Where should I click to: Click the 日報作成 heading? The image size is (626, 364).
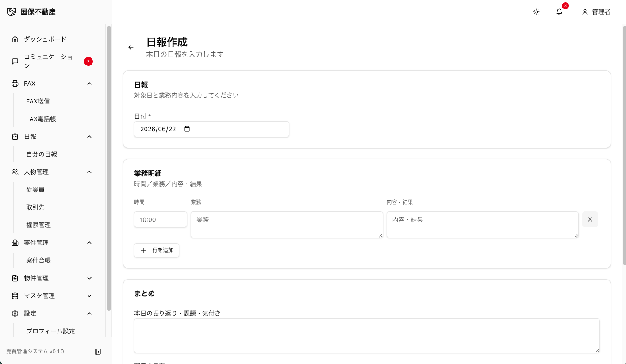(x=167, y=42)
